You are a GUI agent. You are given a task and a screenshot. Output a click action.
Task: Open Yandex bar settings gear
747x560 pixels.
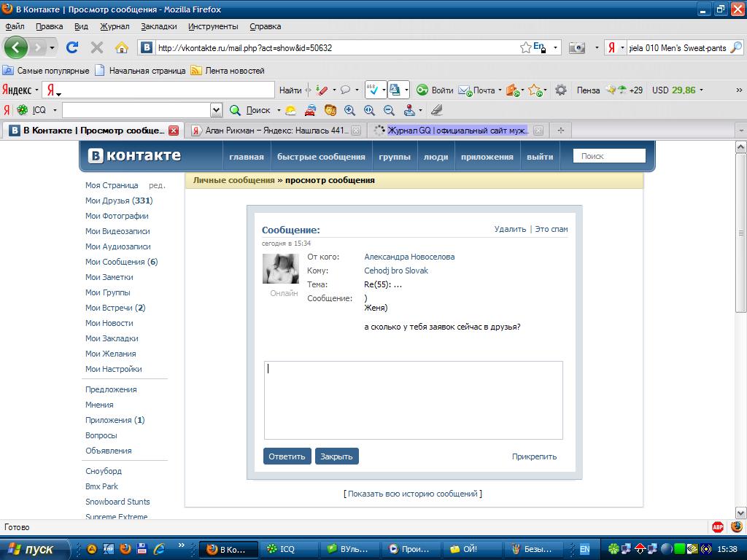pyautogui.click(x=561, y=90)
